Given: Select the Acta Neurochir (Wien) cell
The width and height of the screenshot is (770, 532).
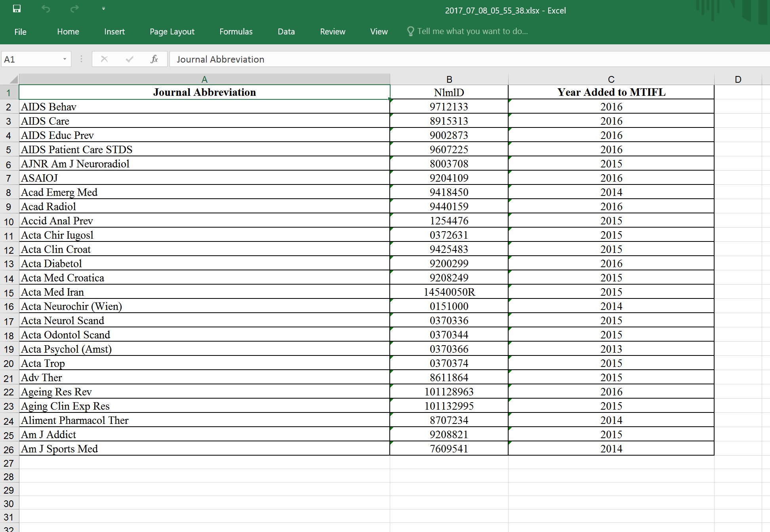Looking at the screenshot, I should 204,306.
